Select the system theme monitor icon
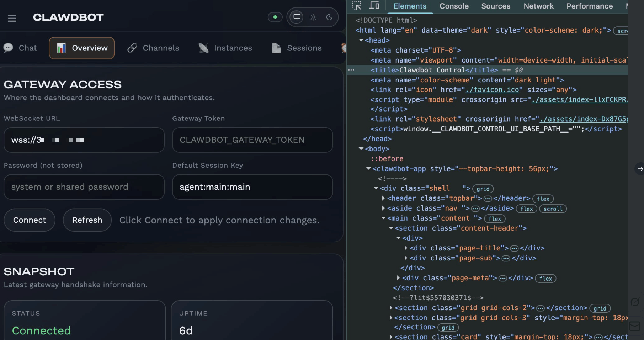 [x=297, y=17]
